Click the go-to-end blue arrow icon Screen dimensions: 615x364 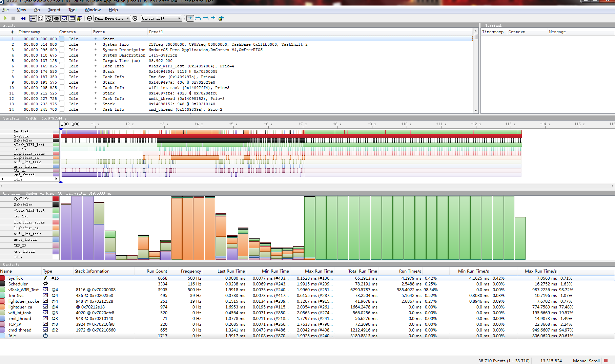click(x=213, y=18)
